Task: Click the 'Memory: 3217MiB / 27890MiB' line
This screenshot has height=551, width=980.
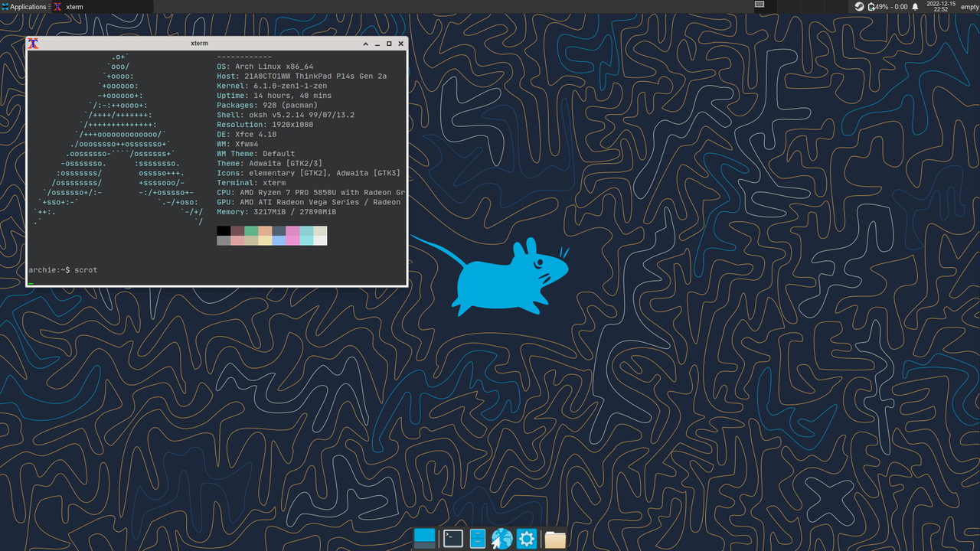Action: click(276, 212)
